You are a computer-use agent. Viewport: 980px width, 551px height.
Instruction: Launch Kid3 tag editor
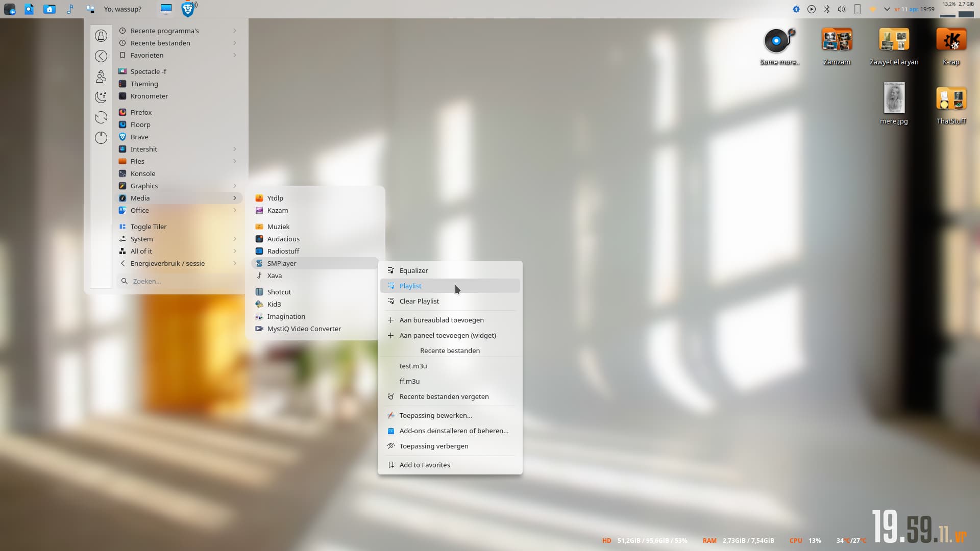tap(315, 304)
